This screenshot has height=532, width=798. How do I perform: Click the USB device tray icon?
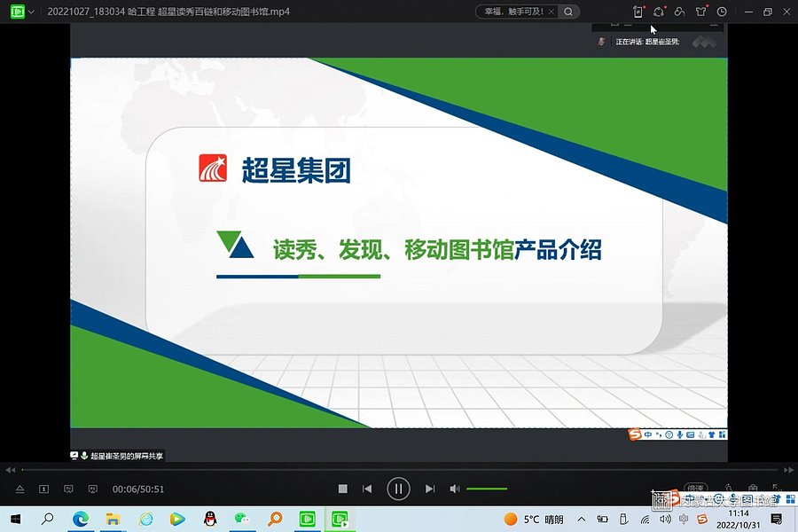tap(623, 520)
